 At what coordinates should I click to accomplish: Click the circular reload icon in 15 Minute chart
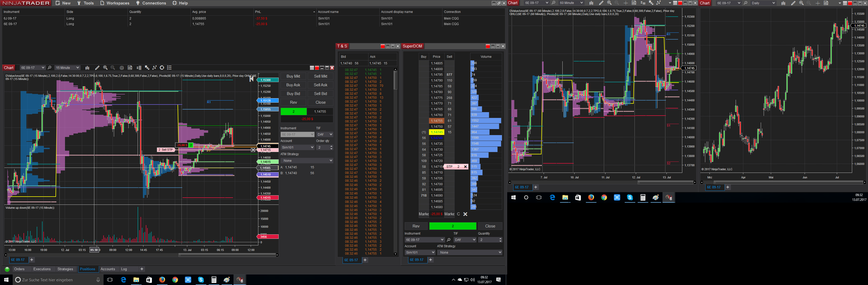(162, 68)
